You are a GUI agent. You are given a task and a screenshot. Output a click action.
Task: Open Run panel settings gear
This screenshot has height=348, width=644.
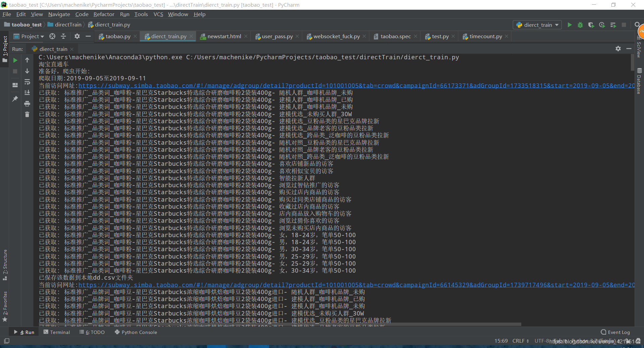[618, 49]
